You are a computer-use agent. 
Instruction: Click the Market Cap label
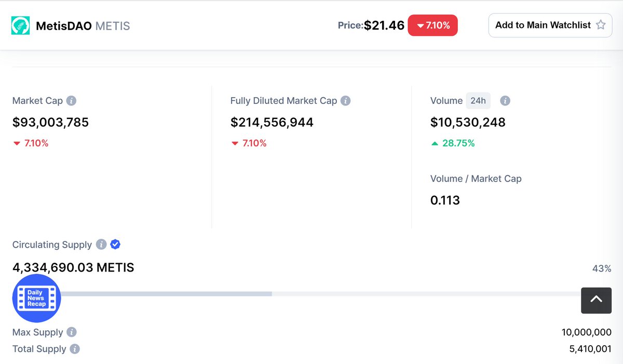tap(37, 101)
